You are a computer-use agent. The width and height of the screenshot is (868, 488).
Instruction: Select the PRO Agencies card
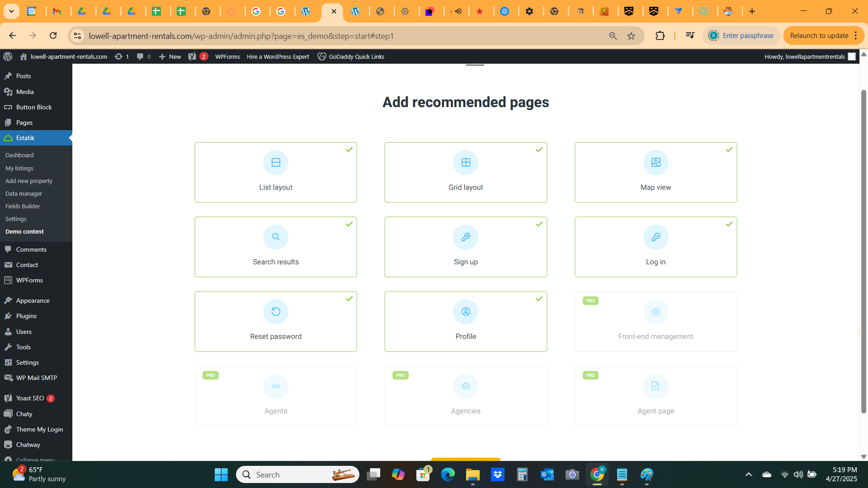click(x=466, y=396)
